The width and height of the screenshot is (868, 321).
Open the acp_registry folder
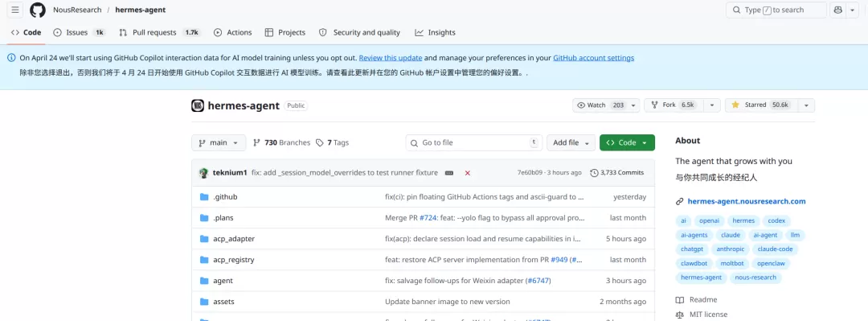(x=234, y=260)
